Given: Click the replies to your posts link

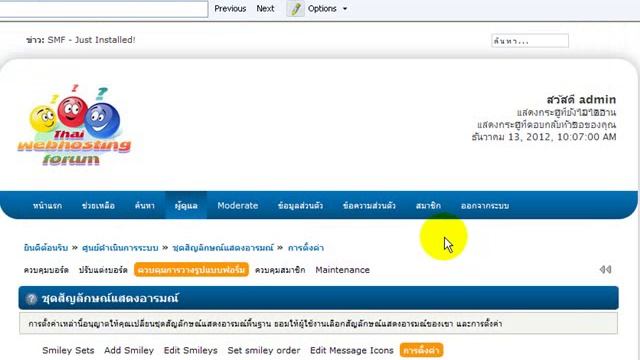Looking at the screenshot, I should 547,124.
